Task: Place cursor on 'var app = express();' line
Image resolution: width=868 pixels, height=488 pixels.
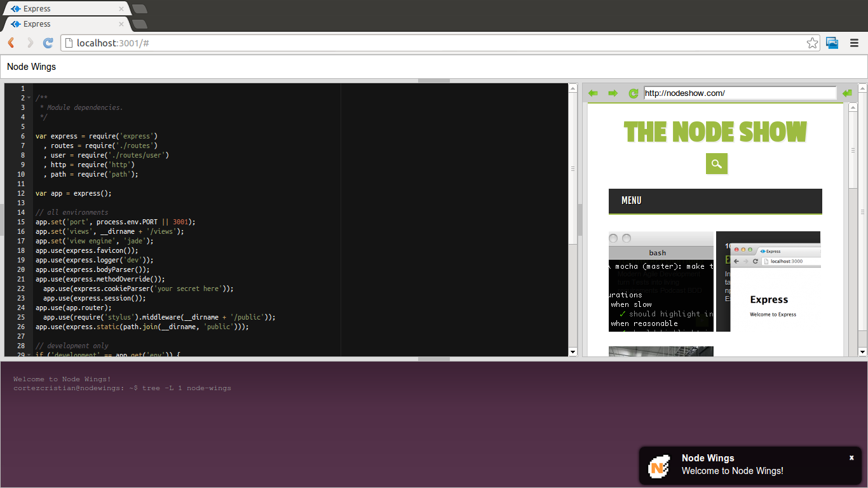Action: click(74, 193)
